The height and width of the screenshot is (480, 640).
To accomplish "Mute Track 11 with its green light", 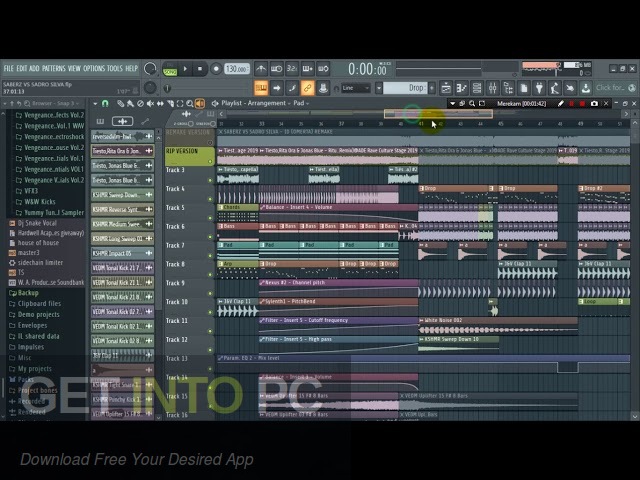I will 210,331.
